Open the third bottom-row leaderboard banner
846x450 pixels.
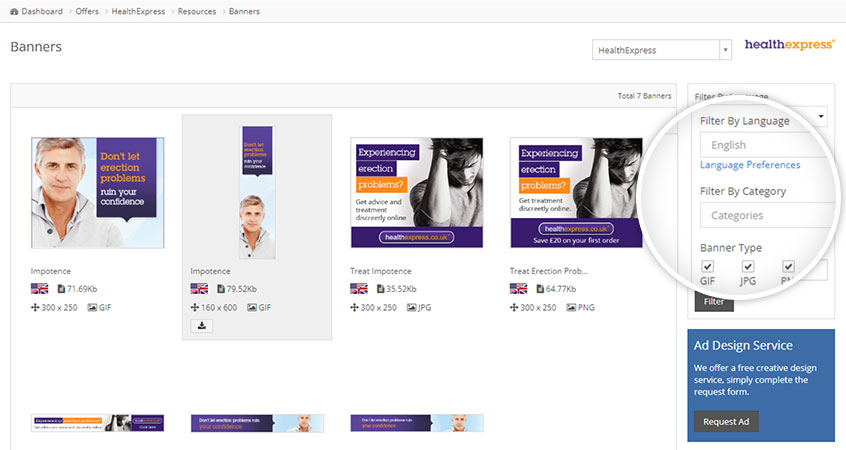tap(417, 423)
